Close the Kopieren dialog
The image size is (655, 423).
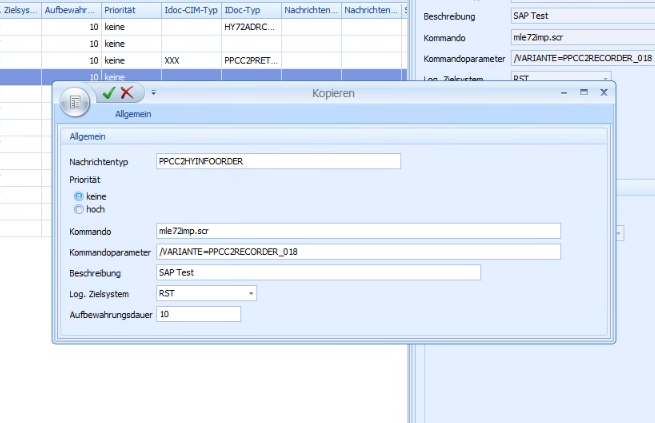point(604,92)
